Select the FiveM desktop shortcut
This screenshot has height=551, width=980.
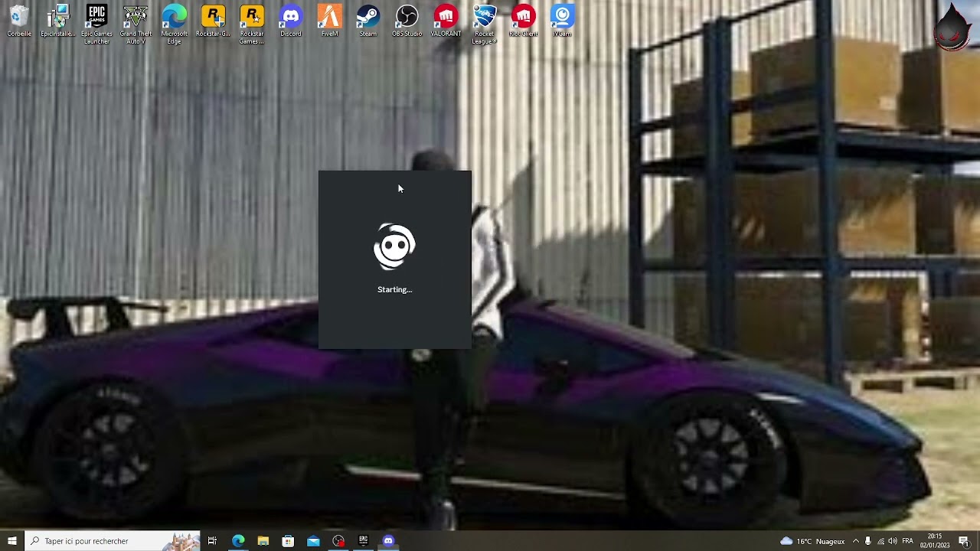coord(329,21)
